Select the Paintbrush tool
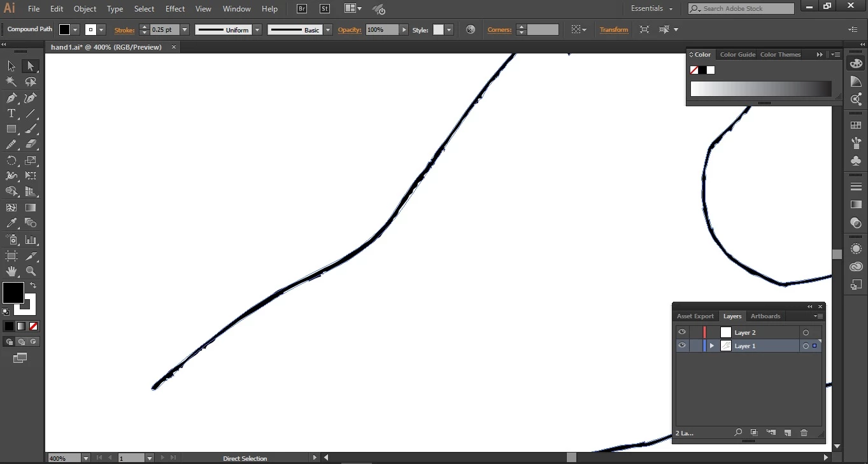Image resolution: width=868 pixels, height=464 pixels. coord(31,129)
